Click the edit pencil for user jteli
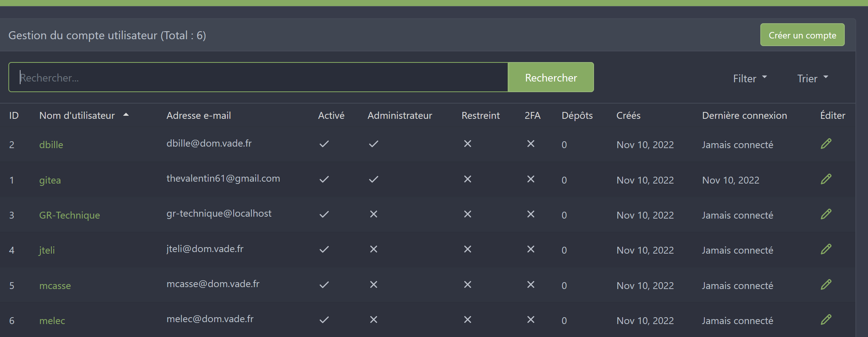This screenshot has height=337, width=868. click(x=826, y=249)
